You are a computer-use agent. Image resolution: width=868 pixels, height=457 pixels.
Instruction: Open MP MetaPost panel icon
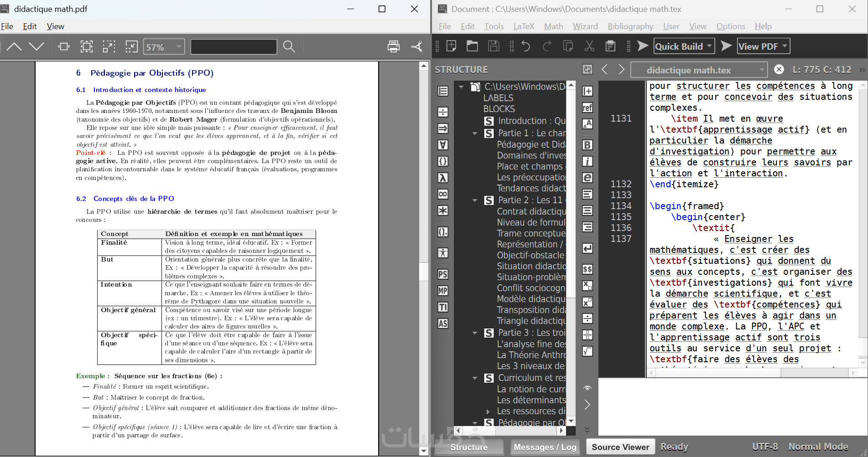pos(443,291)
